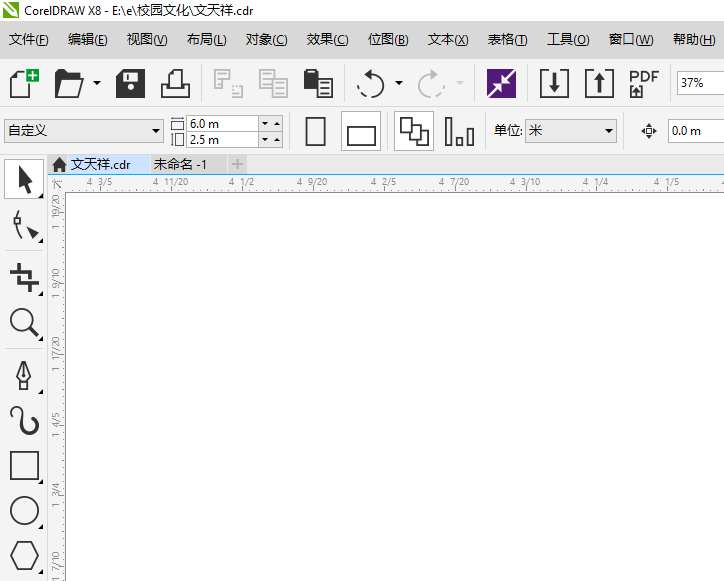The height and width of the screenshot is (581, 724).
Task: Save the document with floppy icon
Action: tap(130, 83)
